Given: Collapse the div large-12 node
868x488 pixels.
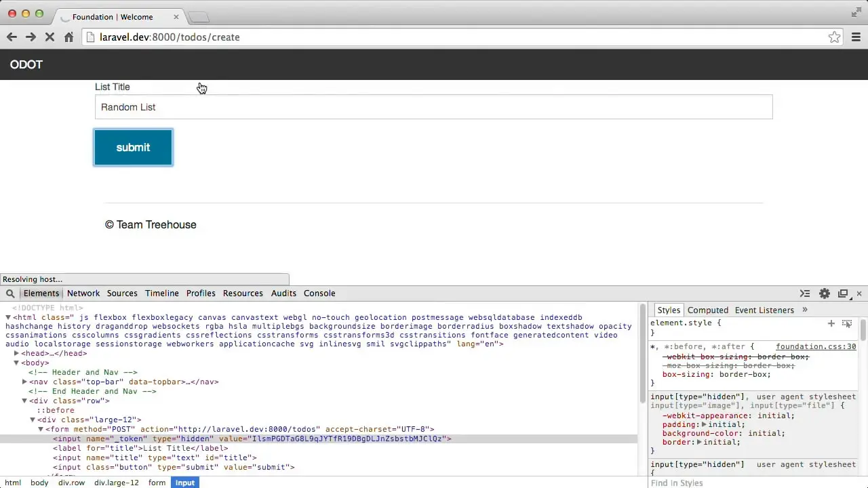Looking at the screenshot, I should (33, 420).
